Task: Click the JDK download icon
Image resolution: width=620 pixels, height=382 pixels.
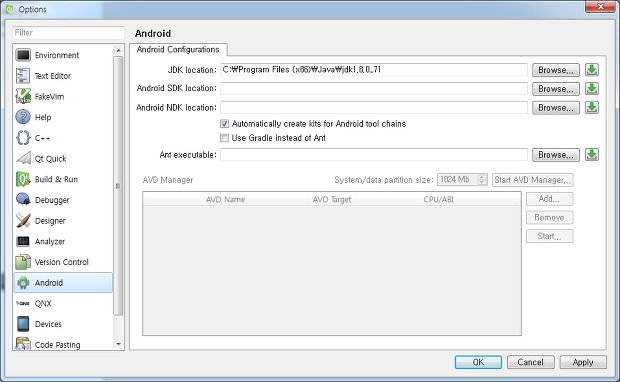Action: [592, 70]
